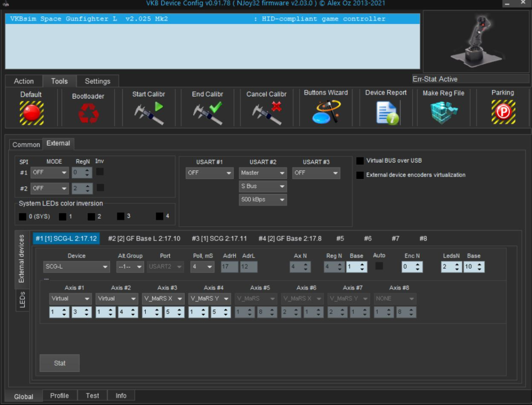Toggle External device encoders virtualization
The image size is (532, 405).
click(360, 175)
